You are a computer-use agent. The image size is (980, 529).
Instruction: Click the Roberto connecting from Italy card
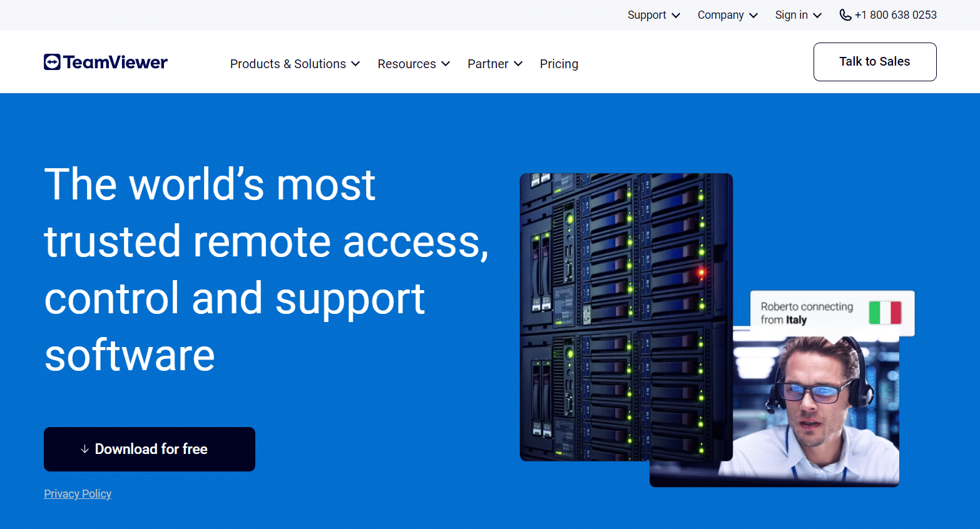click(832, 313)
